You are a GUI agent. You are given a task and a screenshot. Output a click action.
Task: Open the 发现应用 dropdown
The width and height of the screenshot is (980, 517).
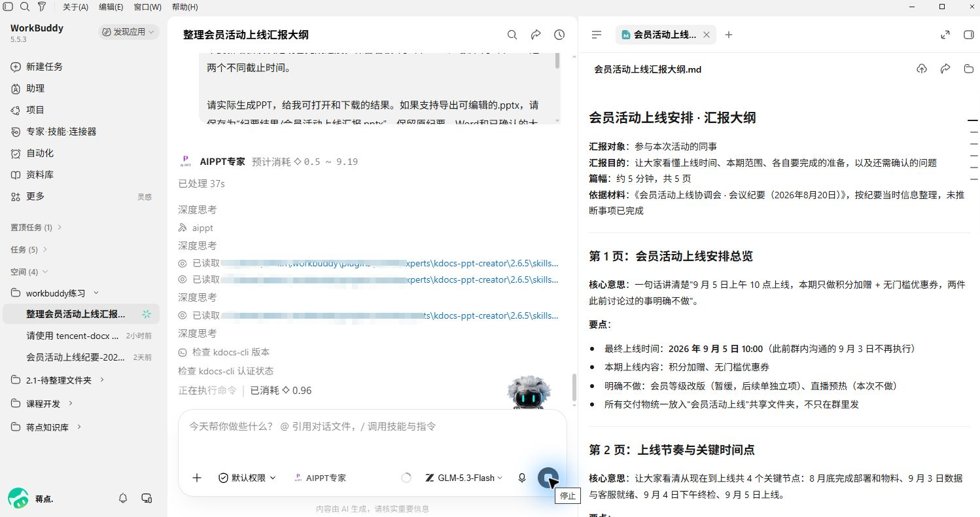tap(129, 31)
